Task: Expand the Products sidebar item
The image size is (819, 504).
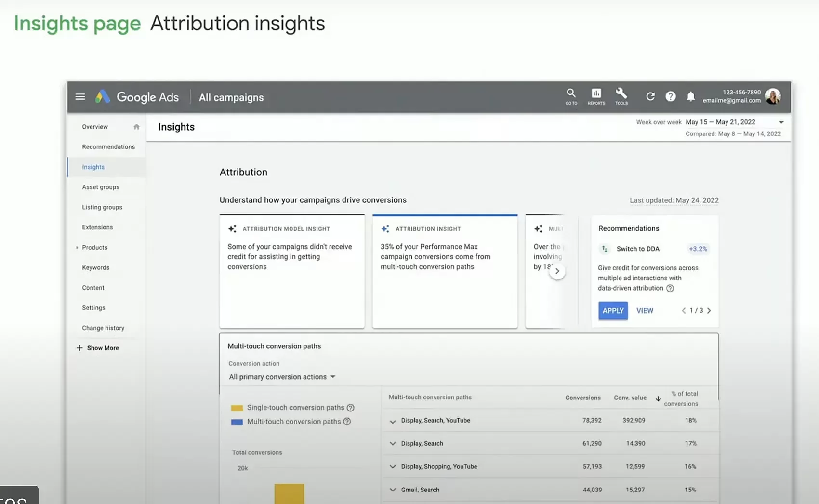Action: tap(77, 247)
